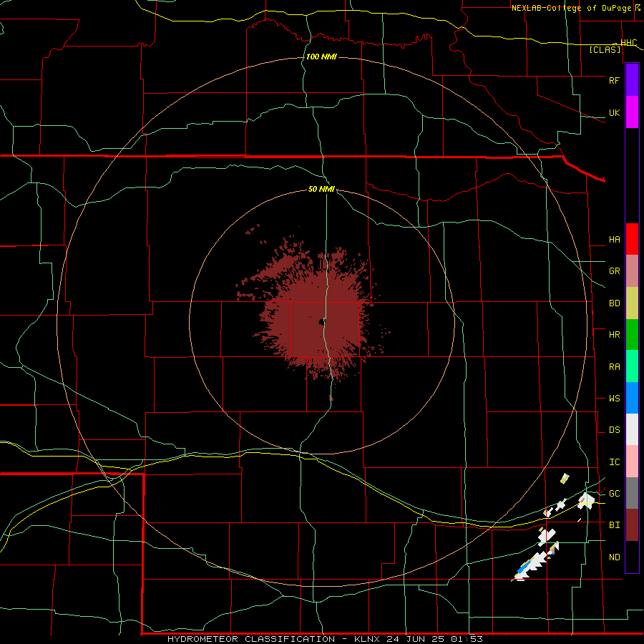Click the small yellow big-drops echo in southeast
Screen dimensions: 644x644
tap(565, 478)
